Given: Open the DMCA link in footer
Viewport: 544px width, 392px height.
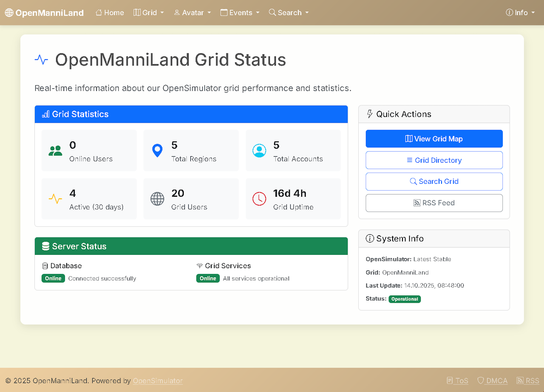Looking at the screenshot, I should tap(492, 381).
